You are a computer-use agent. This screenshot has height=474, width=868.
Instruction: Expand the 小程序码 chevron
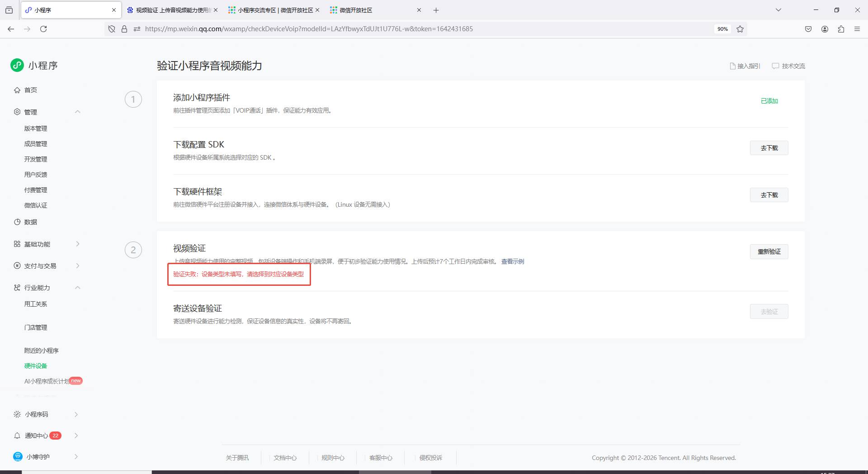tap(76, 414)
